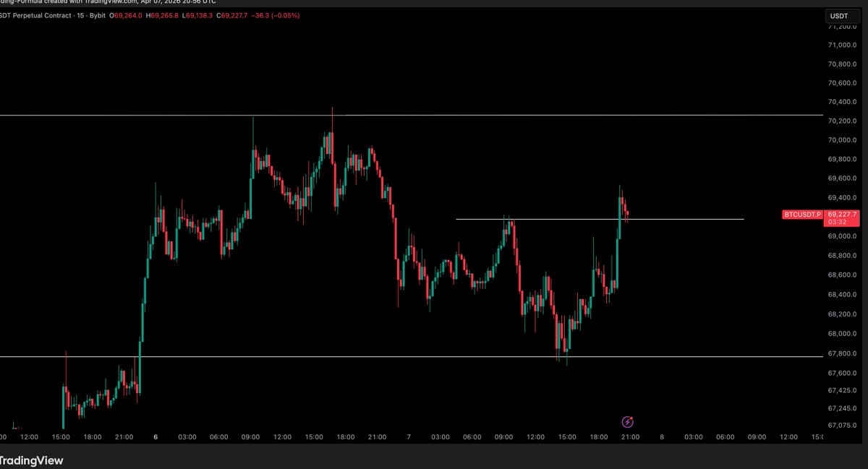
Task: Click the purple lightning event icon
Action: click(629, 421)
